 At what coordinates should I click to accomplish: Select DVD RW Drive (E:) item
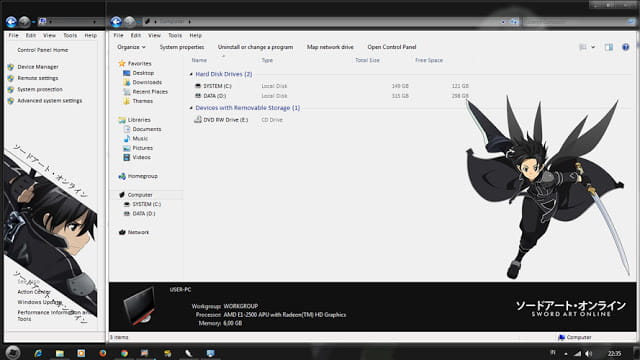click(221, 120)
